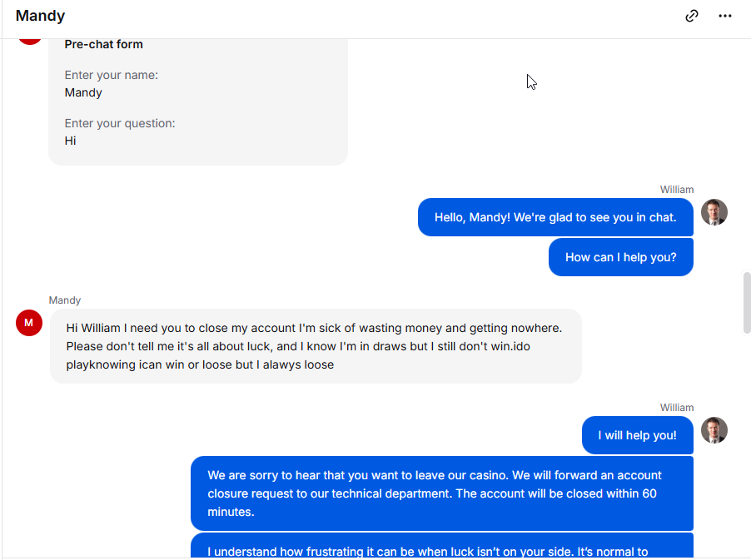Image resolution: width=751 pixels, height=560 pixels.
Task: Click the second William sender label
Action: 677,408
